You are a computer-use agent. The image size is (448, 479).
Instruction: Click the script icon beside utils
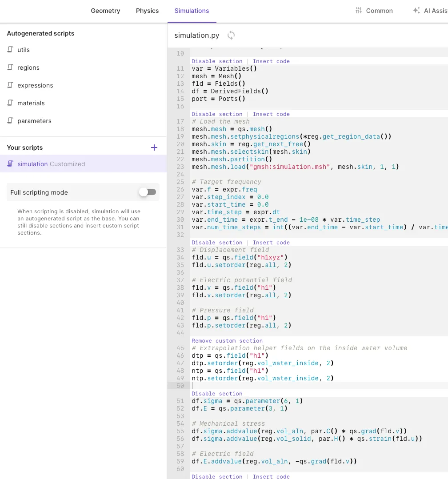[x=10, y=49]
